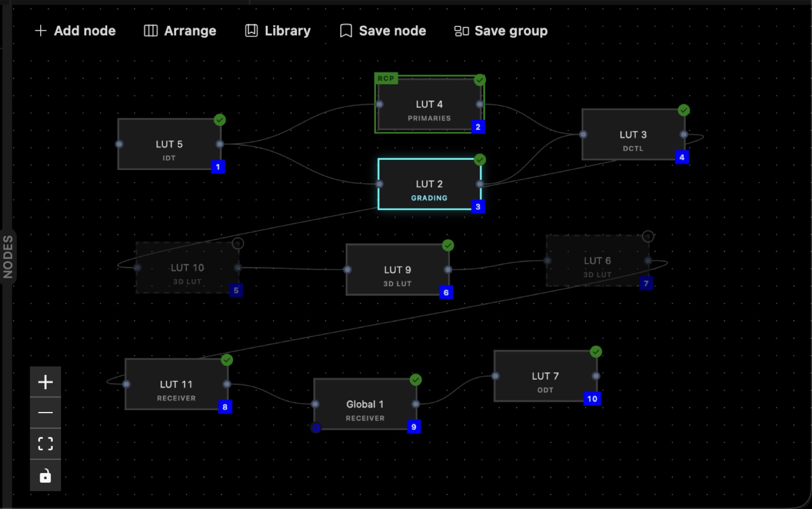Click Save group in the toolbar
This screenshot has width=812, height=509.
[501, 31]
